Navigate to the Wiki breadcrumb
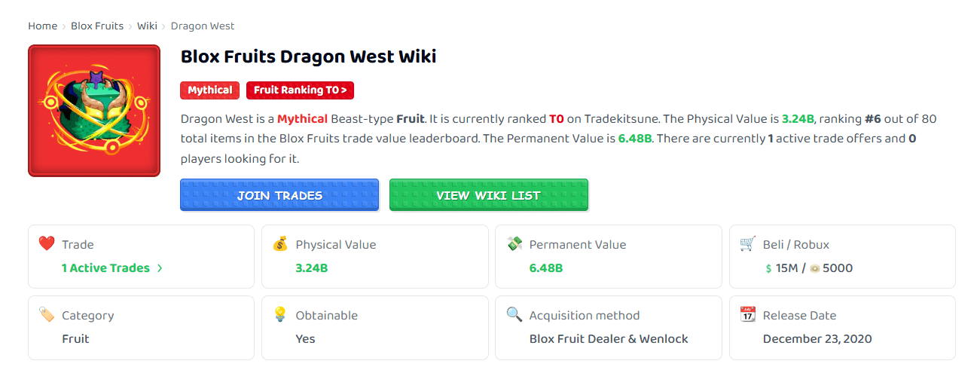 (x=147, y=26)
